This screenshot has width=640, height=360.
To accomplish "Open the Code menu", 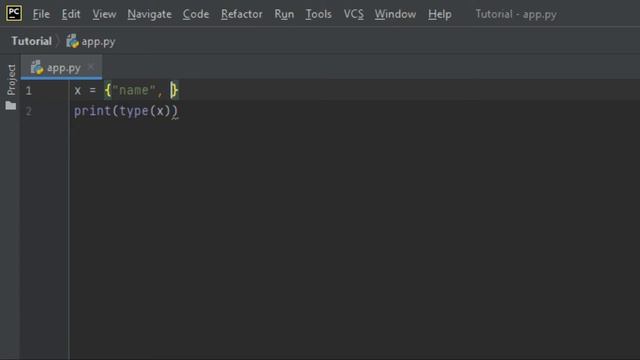I will coord(196,14).
